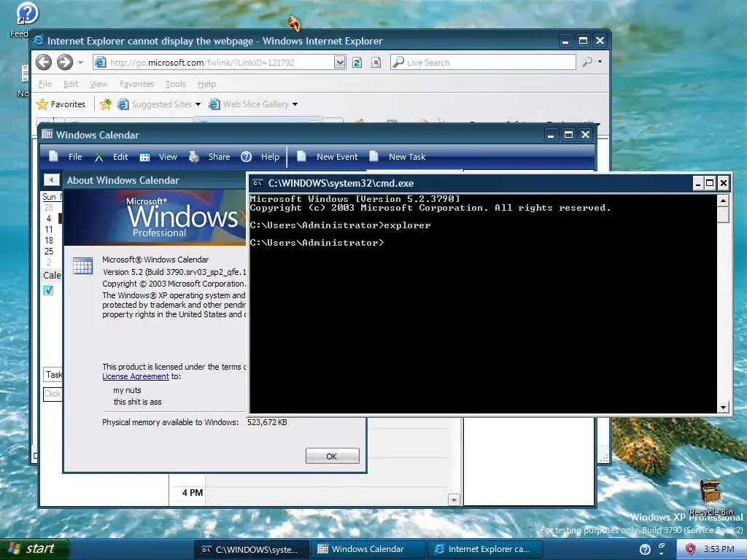Switch to Windows Calendar taskbar button
The image size is (747, 560).
(368, 550)
